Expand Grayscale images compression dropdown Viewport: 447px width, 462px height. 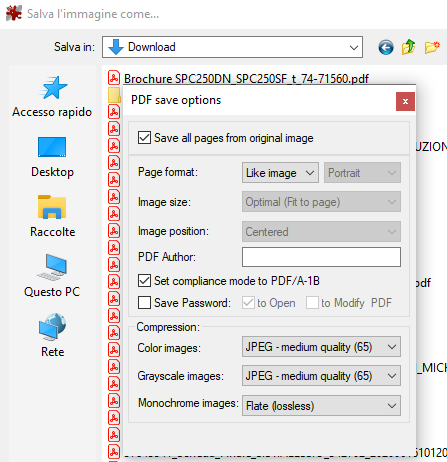click(x=321, y=376)
